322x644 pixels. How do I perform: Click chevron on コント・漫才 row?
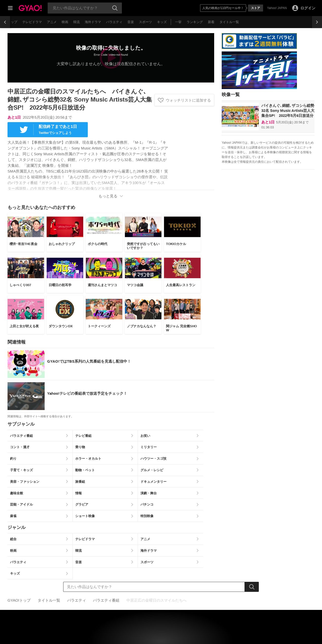click(x=67, y=447)
